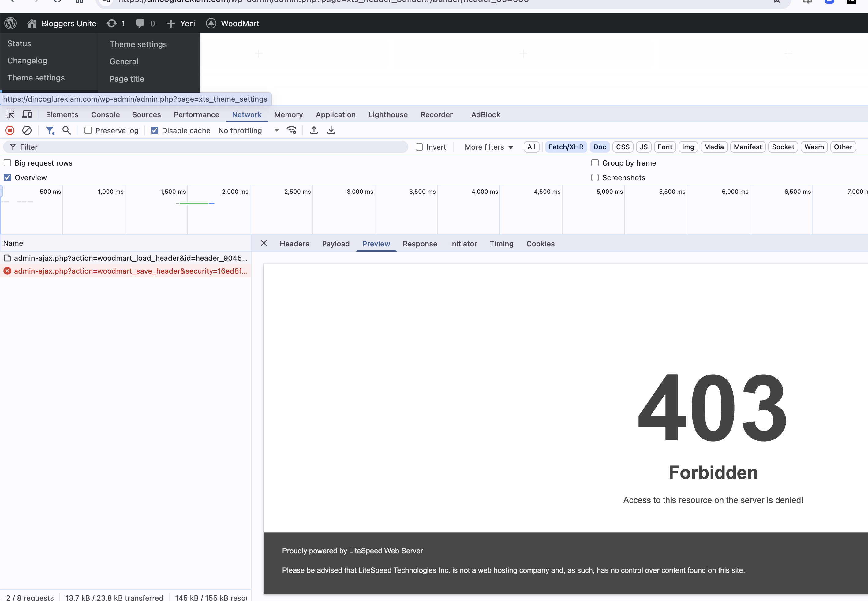Toggle the network filter funnel icon
Viewport: 868px width, 601px height.
(x=50, y=130)
